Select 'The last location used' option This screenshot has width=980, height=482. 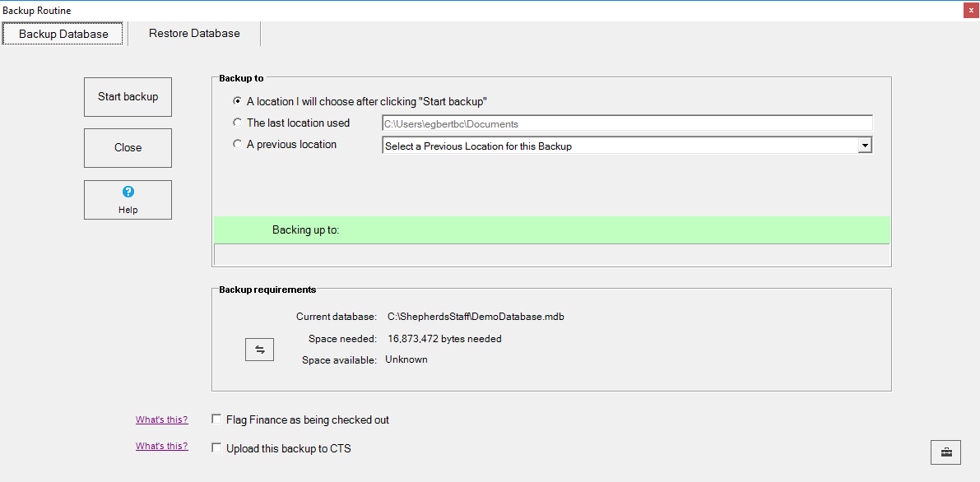click(x=237, y=122)
